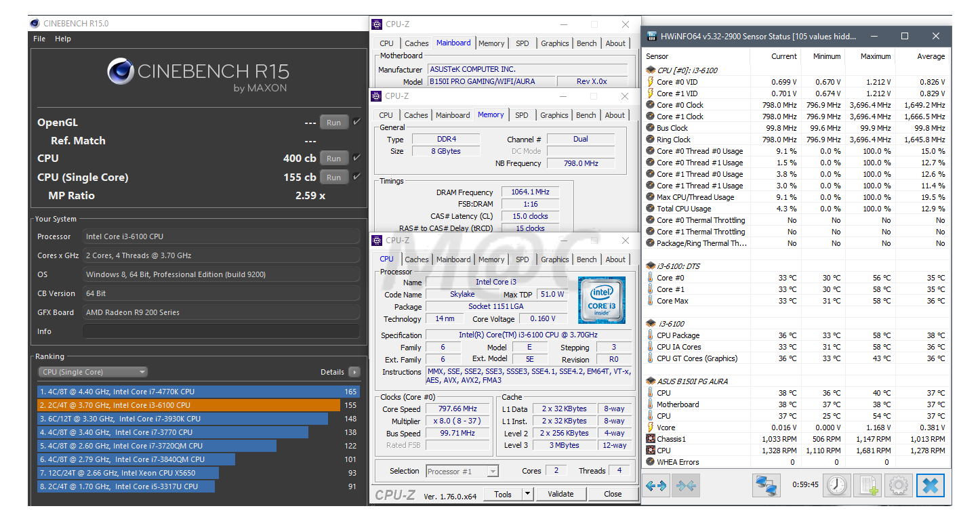Open the Cinebench Help menu
This screenshot has height=521, width=980.
click(x=63, y=39)
